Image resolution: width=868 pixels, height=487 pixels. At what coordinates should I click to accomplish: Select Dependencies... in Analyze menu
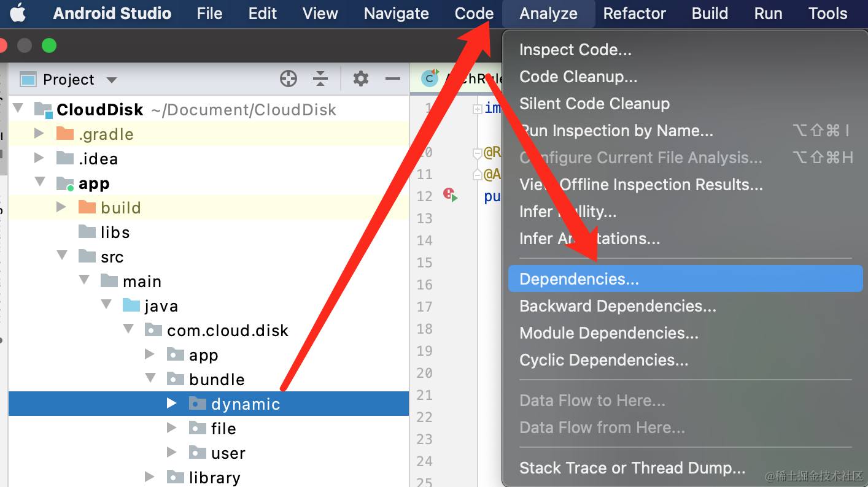pyautogui.click(x=579, y=279)
